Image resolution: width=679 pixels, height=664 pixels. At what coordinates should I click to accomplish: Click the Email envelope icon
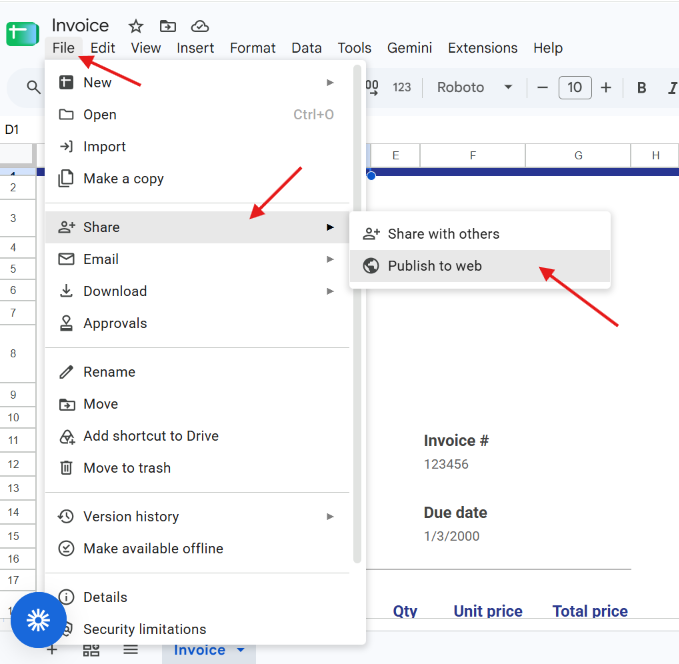point(66,259)
